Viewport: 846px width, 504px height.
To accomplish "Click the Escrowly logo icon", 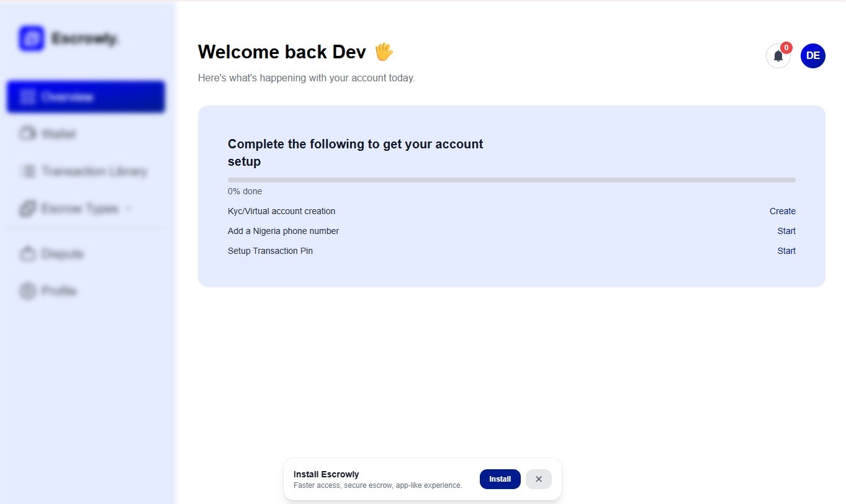I will (31, 38).
